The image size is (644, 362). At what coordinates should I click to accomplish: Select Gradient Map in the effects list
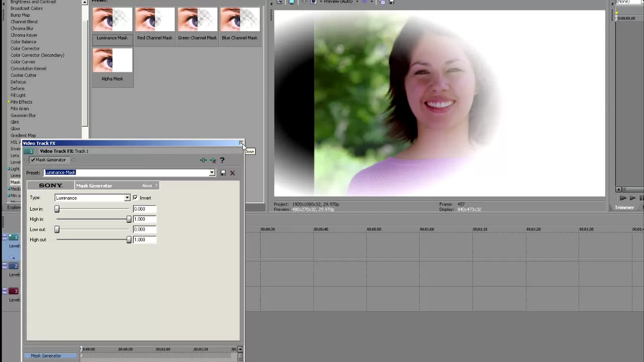click(23, 135)
